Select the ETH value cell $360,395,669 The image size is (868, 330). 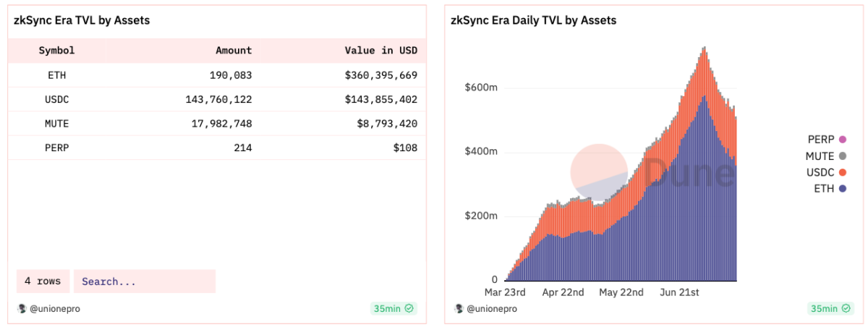381,75
